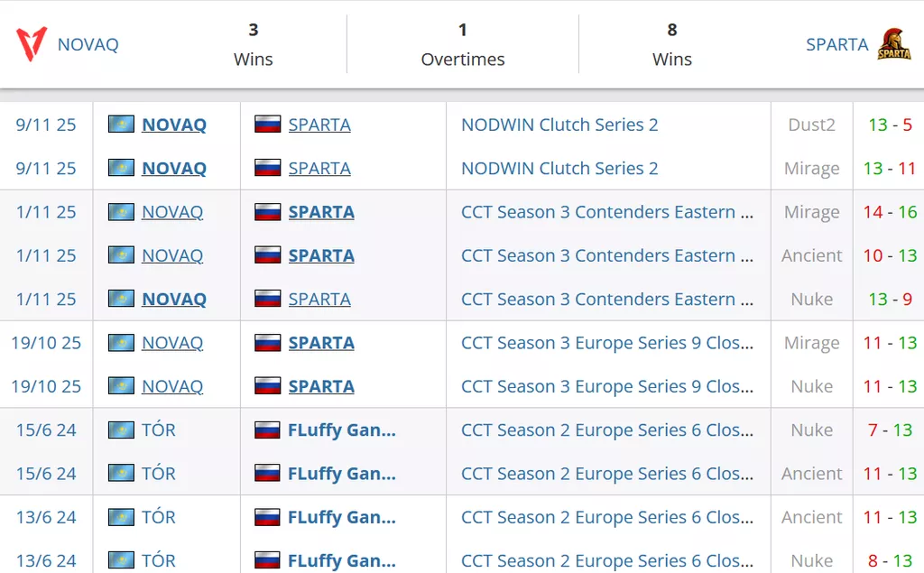
Task: Select bold SPARTA in the 14 - 16 row
Action: [321, 212]
